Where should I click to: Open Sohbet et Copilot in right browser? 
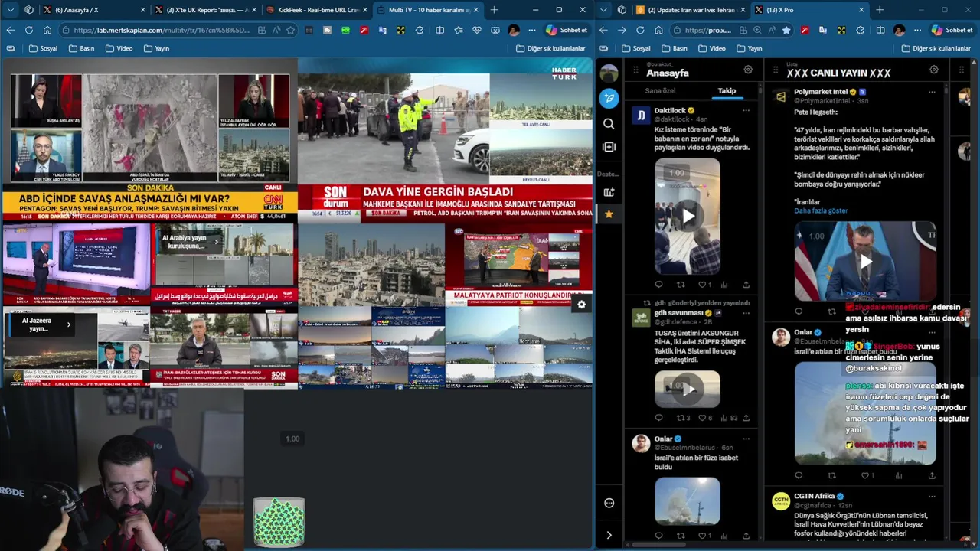[x=952, y=30]
